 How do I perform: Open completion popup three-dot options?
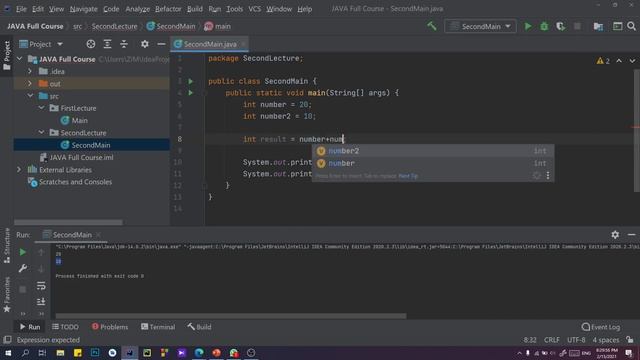coord(548,176)
